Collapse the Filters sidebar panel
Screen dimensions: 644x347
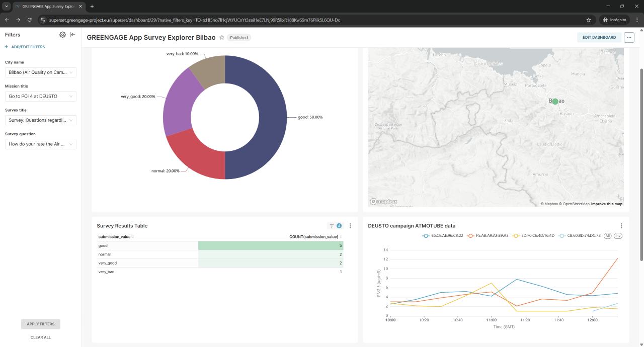(x=72, y=35)
